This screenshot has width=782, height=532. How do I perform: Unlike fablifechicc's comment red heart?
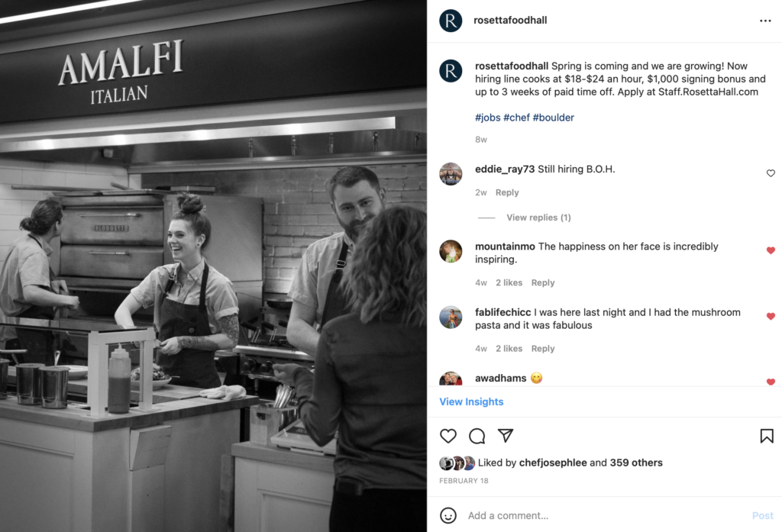[771, 316]
